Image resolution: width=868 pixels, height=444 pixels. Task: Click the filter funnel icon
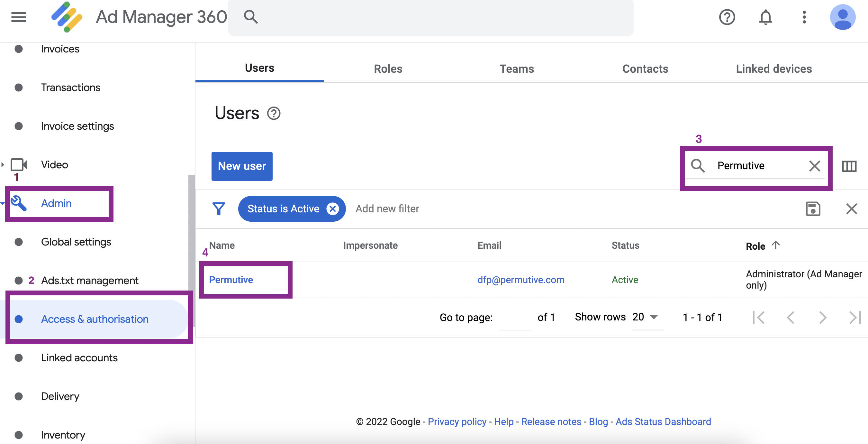(219, 209)
